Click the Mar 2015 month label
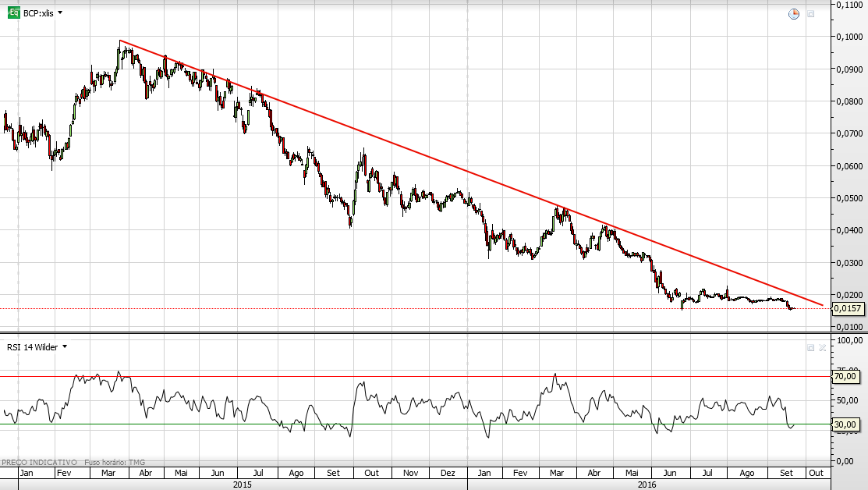Viewport: 868px width, 490px height. [108, 473]
